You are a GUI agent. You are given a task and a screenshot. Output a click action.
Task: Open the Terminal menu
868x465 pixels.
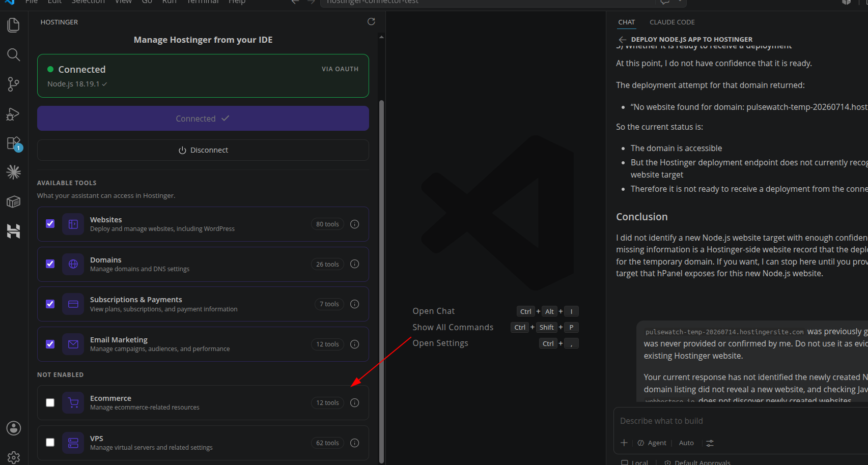203,2
